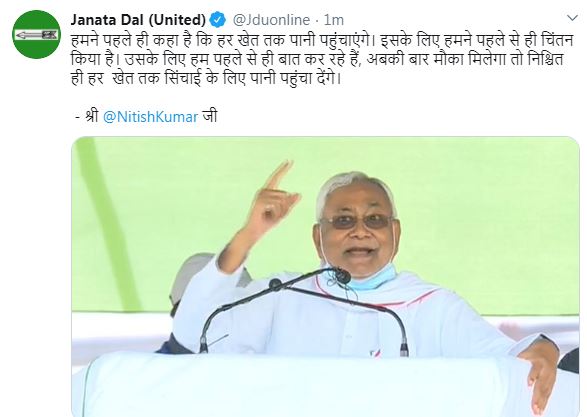587x417 pixels.
Task: Click the microphone in the photo
Action: tap(341, 276)
